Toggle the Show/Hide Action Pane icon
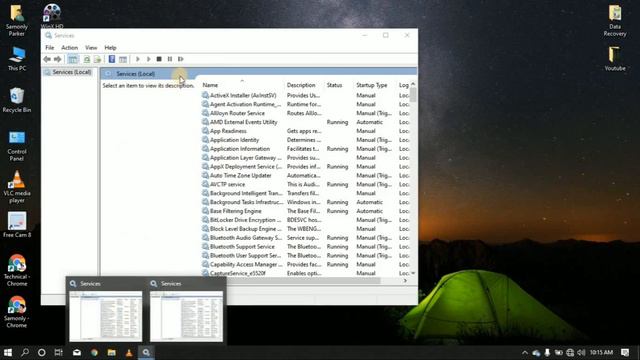The image size is (640, 360). pyautogui.click(x=123, y=59)
